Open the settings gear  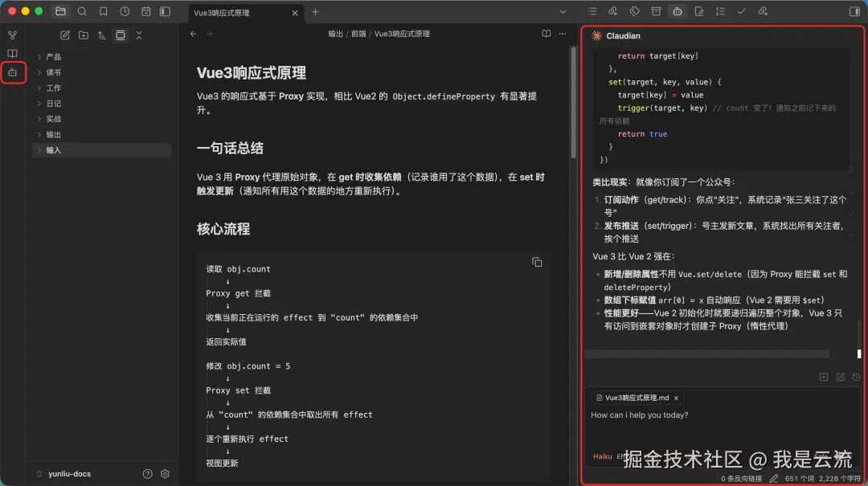[x=165, y=474]
